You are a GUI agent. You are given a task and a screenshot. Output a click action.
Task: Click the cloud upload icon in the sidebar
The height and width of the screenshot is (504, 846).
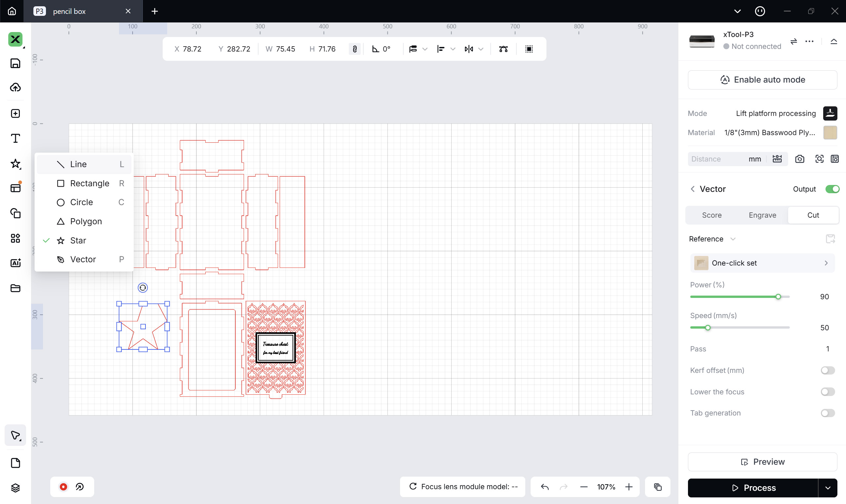(15, 87)
